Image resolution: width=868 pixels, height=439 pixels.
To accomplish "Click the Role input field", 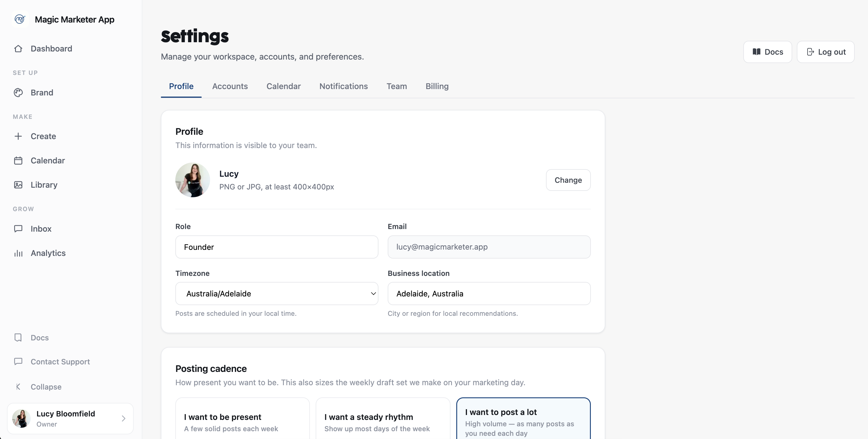I will (x=277, y=247).
